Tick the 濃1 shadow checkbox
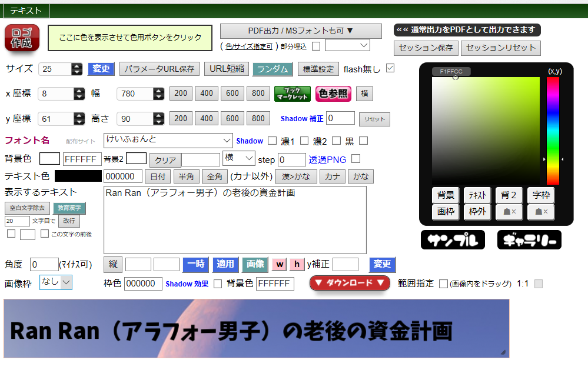Image resolution: width=588 pixels, height=370 pixels. pos(304,141)
